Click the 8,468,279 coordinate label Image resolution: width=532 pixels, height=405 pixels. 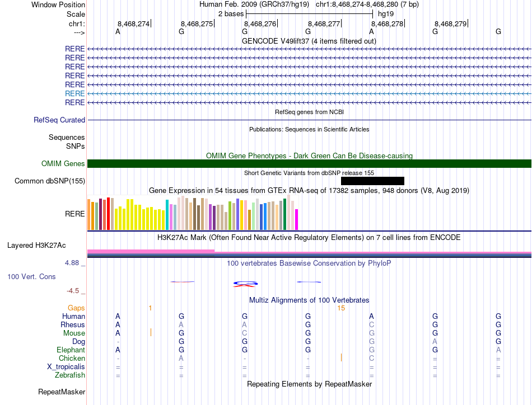(x=451, y=23)
